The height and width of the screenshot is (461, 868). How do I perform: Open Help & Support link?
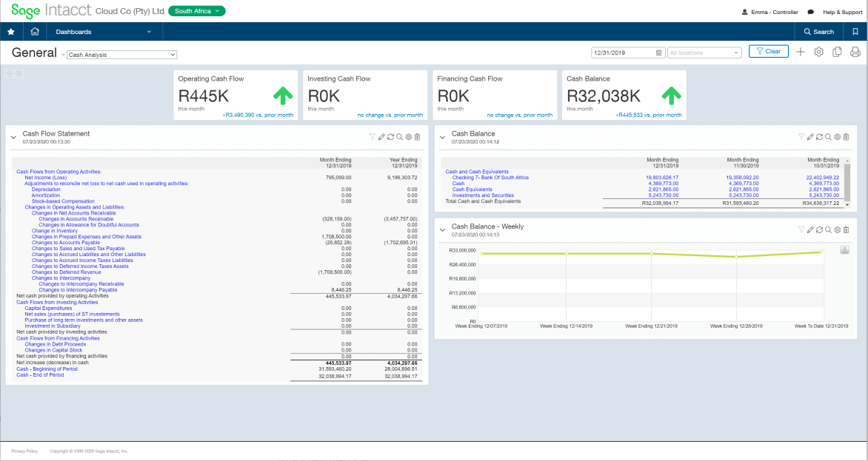pyautogui.click(x=843, y=12)
